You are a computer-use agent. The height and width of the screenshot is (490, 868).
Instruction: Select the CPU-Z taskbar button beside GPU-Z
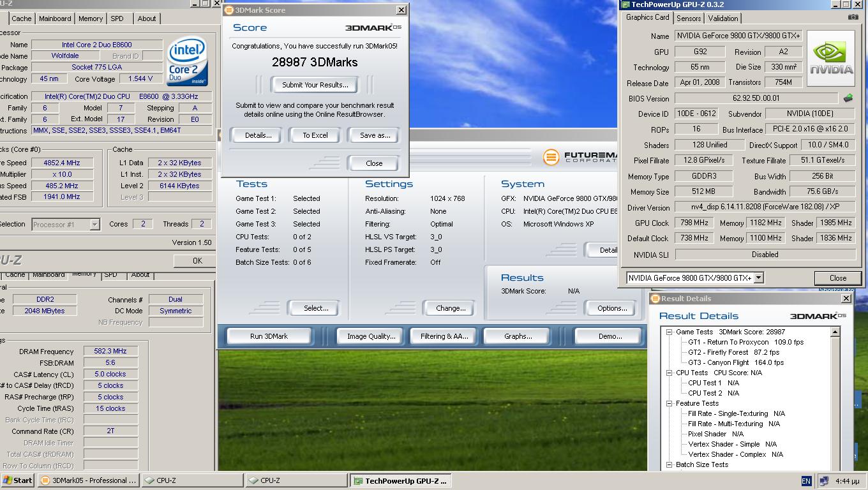point(296,480)
